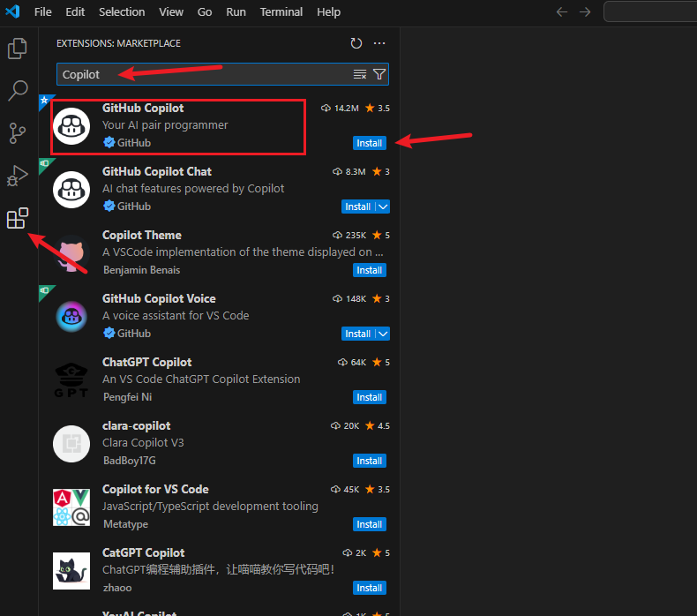Open the Source Control view
This screenshot has height=616, width=697.
(18, 133)
